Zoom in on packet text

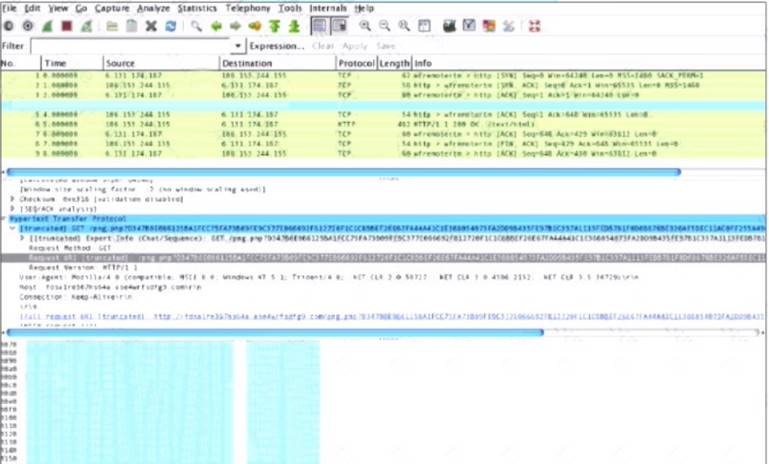tap(365, 26)
